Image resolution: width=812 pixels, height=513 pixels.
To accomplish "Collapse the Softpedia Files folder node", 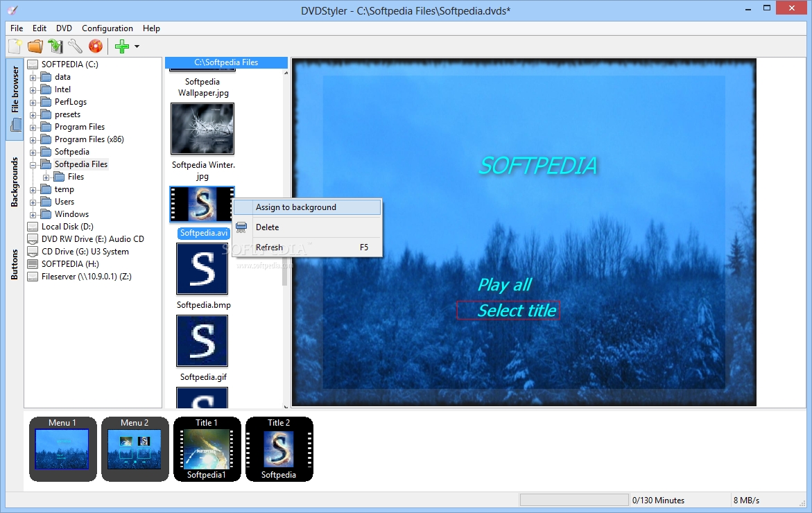I will tap(33, 165).
